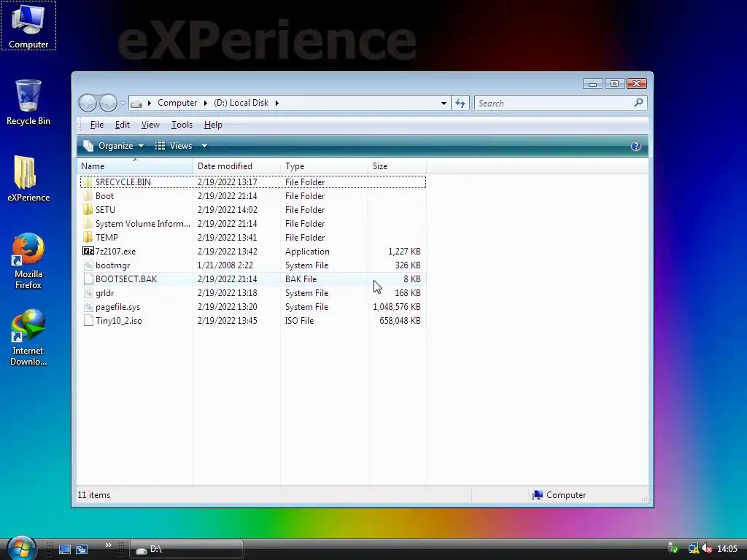This screenshot has width=747, height=560.
Task: Click the Forward navigation button
Action: tap(108, 103)
